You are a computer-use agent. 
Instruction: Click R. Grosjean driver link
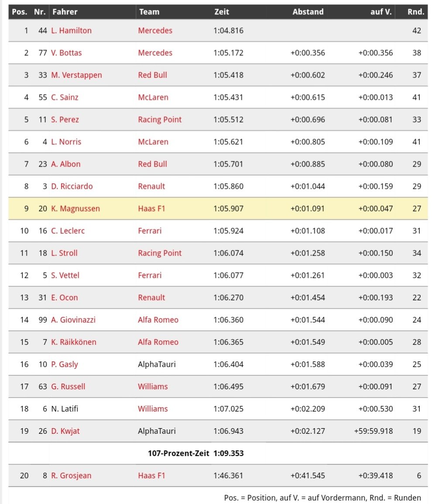[x=71, y=476]
